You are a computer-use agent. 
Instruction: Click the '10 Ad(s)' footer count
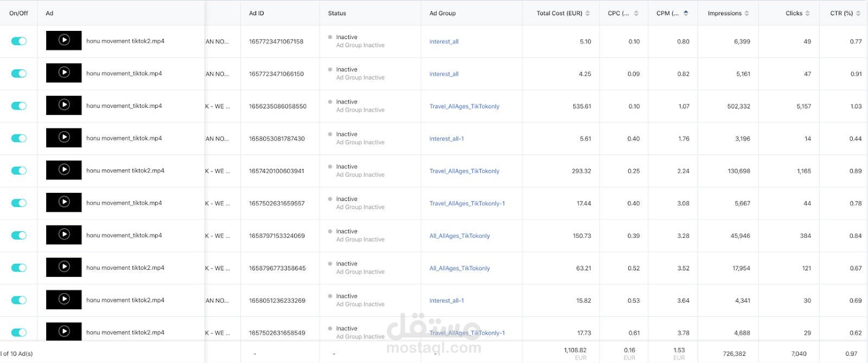coord(22,354)
